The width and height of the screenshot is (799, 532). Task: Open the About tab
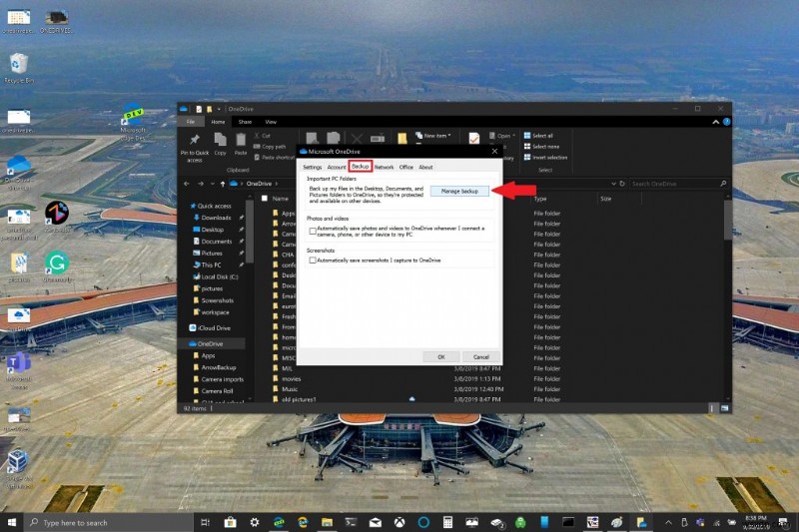click(426, 167)
